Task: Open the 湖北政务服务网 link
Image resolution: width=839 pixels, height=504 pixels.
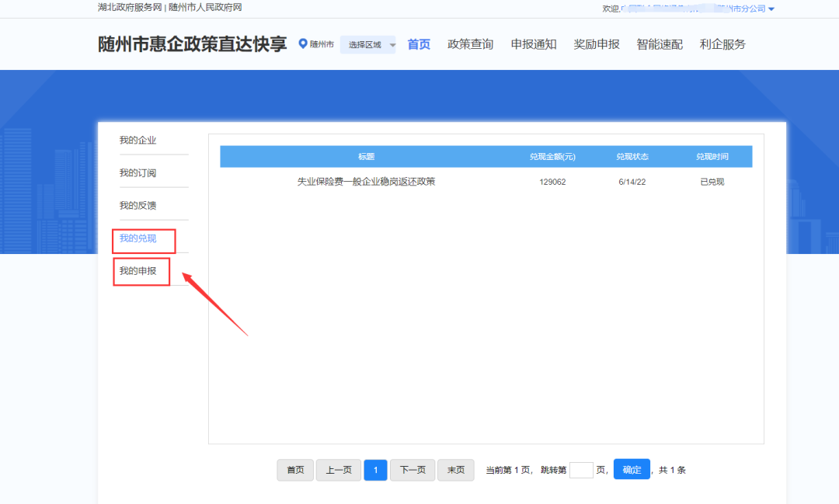Action: [130, 8]
